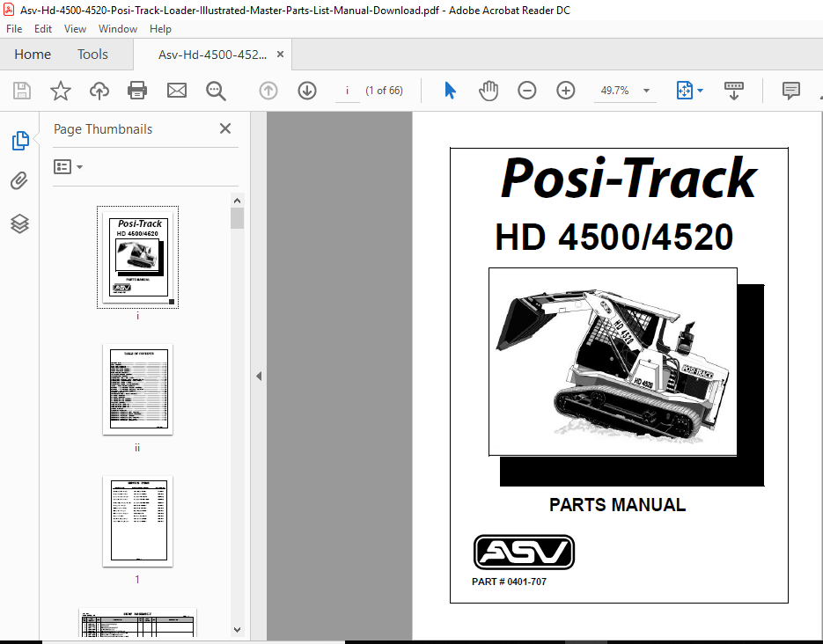
Task: Click the thumbnails panel scrollbar handle
Action: point(238,218)
